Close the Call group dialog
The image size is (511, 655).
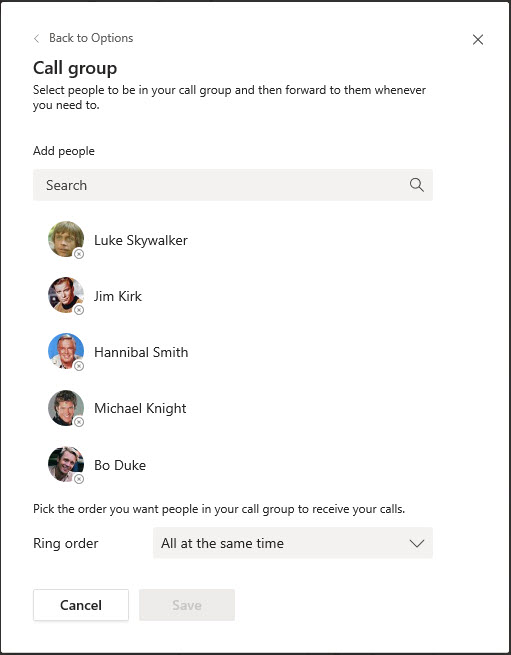[x=478, y=40]
